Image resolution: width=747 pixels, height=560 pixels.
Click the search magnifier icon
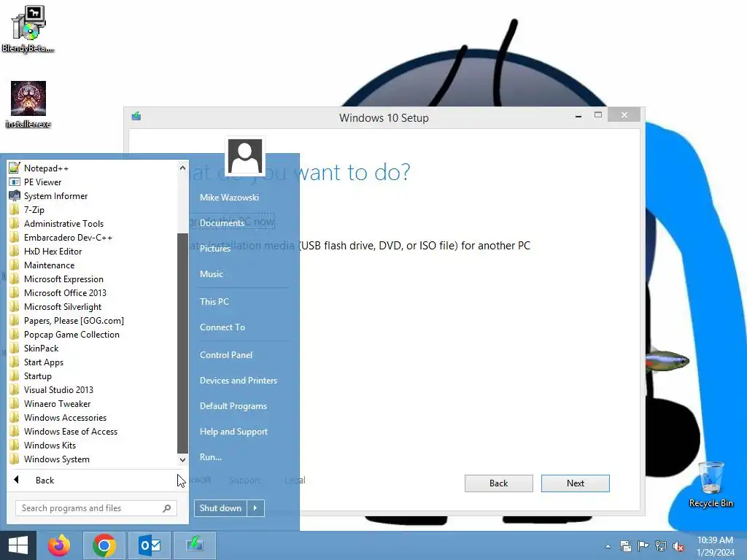tap(167, 508)
